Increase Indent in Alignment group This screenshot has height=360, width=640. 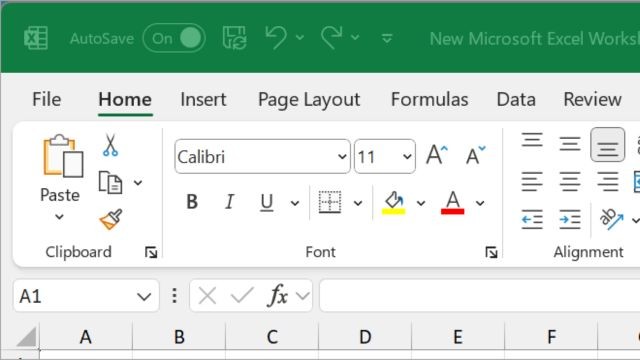click(x=570, y=219)
